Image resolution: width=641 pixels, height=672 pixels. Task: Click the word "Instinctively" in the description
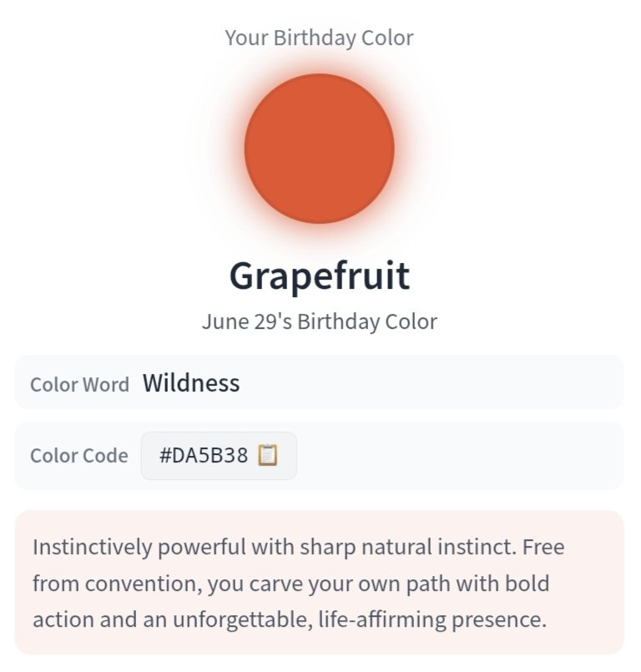coord(93,548)
